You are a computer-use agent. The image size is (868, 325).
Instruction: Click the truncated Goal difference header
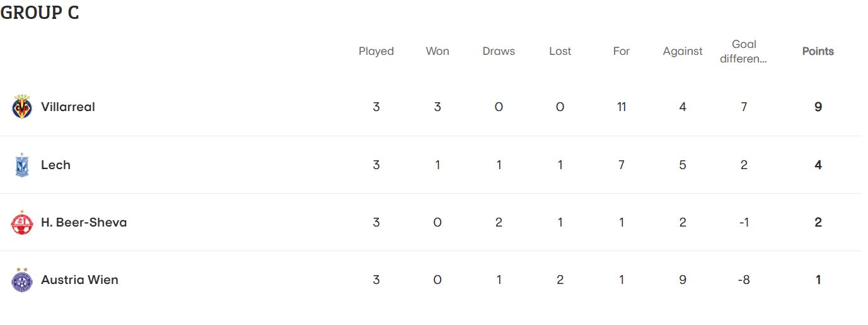(x=744, y=51)
